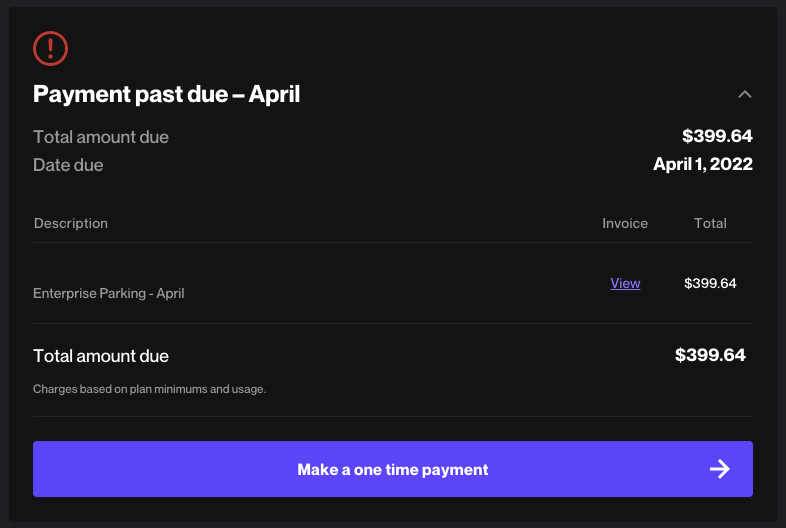Click the Description column header
The image size is (786, 528).
pos(71,223)
